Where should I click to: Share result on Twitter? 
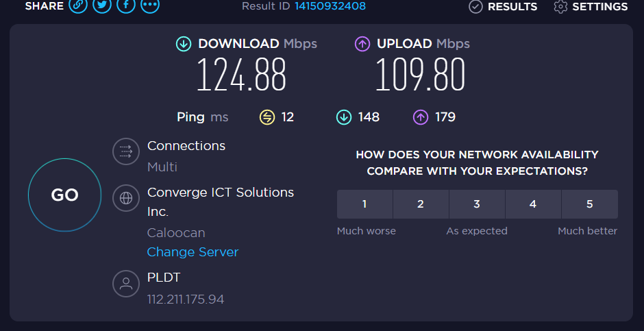(x=102, y=5)
